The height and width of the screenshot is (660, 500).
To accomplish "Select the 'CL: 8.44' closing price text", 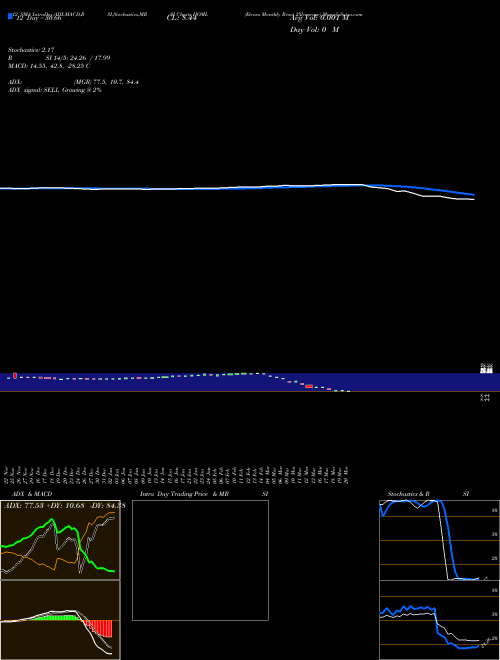I will tap(182, 18).
